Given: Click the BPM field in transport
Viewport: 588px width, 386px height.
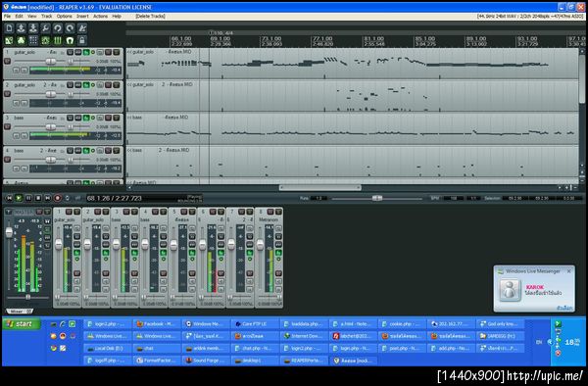Looking at the screenshot, I should [454, 198].
